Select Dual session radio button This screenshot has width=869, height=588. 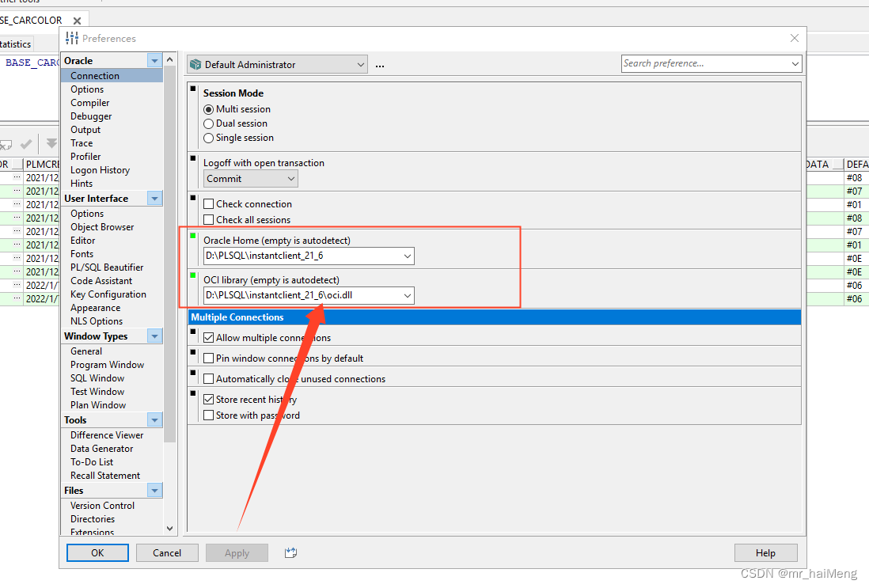pyautogui.click(x=208, y=123)
